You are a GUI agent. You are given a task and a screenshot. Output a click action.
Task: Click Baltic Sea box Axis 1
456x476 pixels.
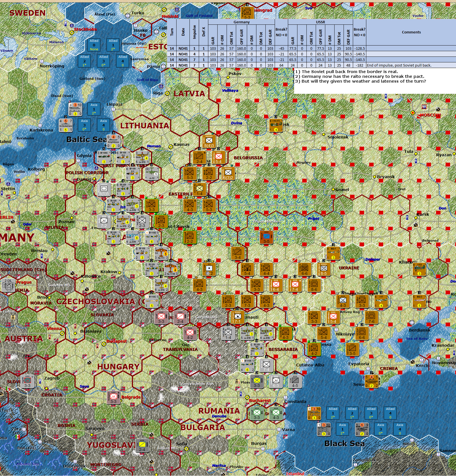click(x=94, y=109)
